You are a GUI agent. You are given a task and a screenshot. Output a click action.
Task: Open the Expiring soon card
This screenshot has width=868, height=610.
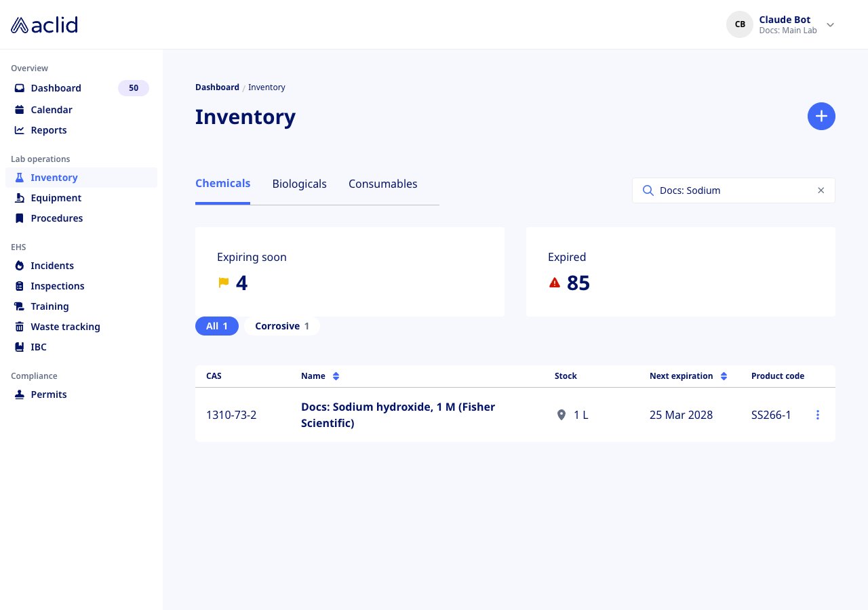350,272
